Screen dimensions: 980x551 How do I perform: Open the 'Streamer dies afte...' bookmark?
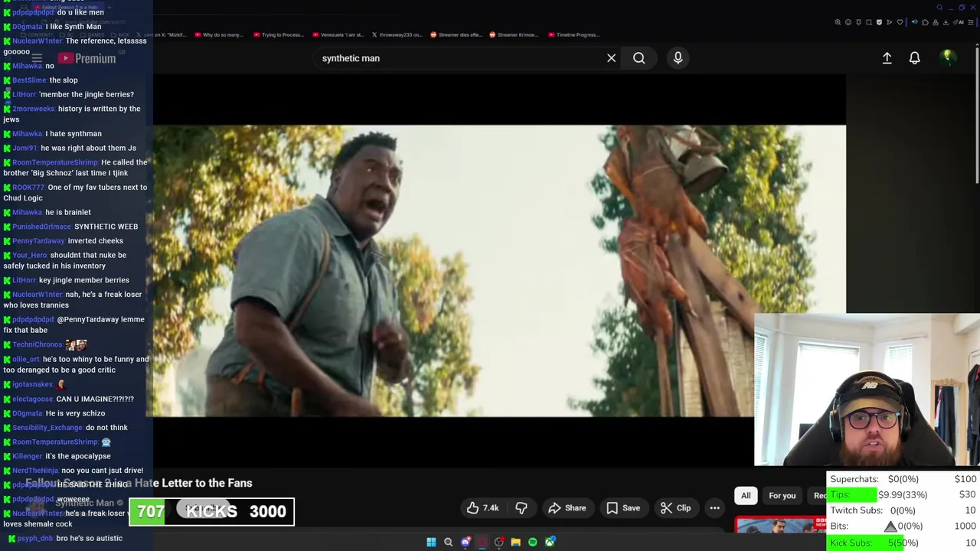456,34
